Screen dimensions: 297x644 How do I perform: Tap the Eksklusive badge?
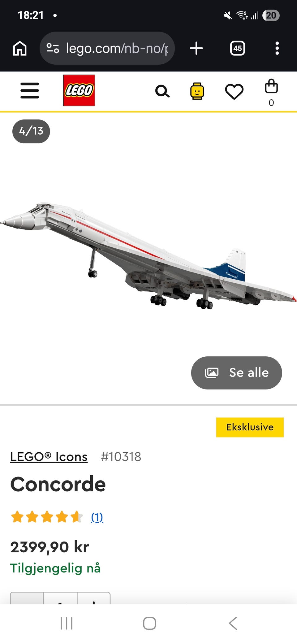250,427
